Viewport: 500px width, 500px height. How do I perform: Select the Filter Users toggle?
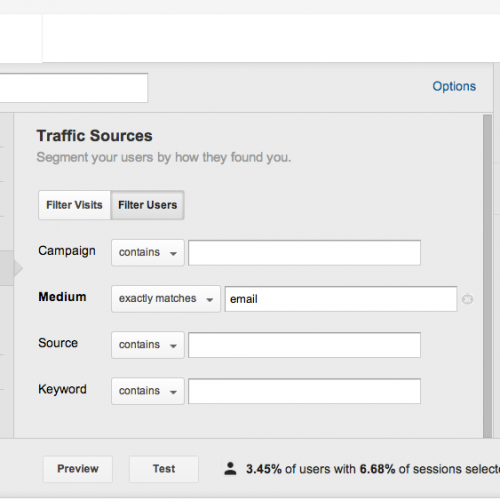point(147,205)
